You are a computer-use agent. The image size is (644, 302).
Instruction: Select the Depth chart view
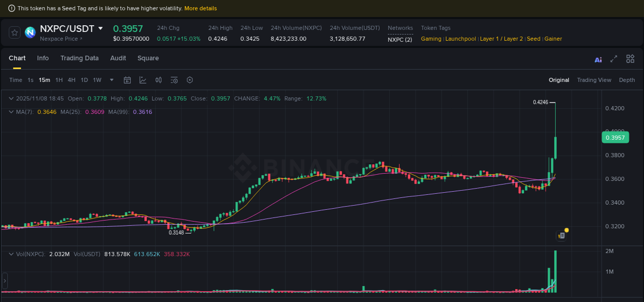pyautogui.click(x=627, y=80)
